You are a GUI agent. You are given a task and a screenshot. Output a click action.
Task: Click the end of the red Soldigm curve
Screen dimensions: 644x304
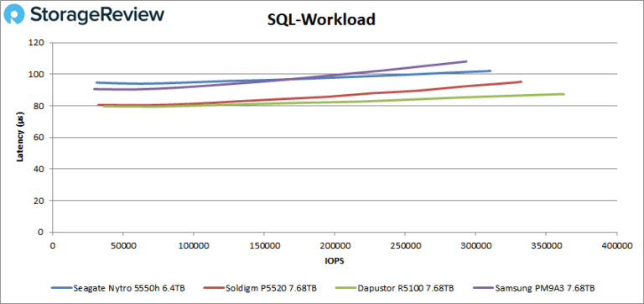521,81
